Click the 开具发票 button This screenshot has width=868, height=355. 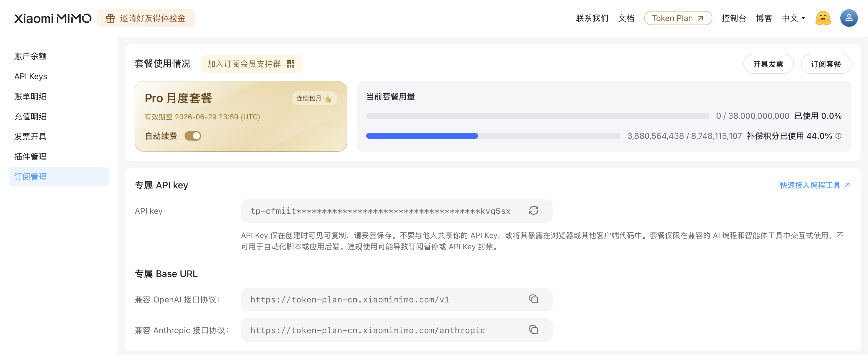(768, 64)
